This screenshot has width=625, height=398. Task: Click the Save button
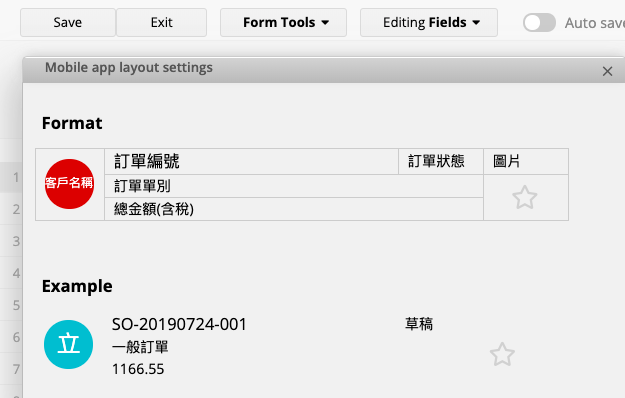click(68, 22)
